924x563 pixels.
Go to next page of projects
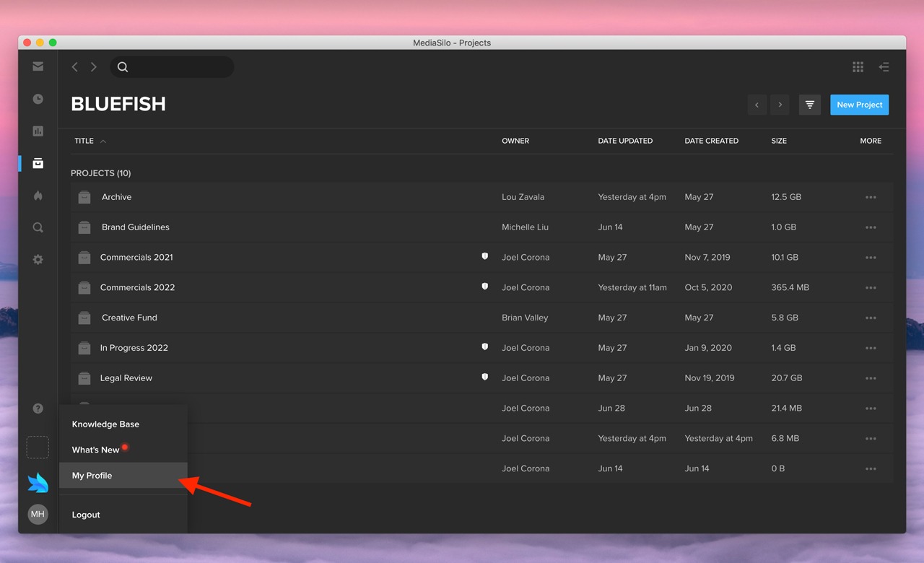coord(780,105)
